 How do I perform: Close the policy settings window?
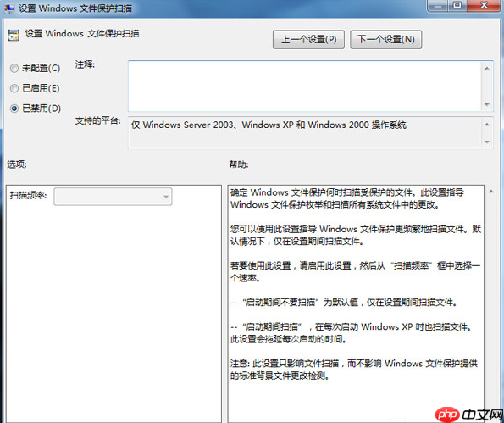click(484, 6)
